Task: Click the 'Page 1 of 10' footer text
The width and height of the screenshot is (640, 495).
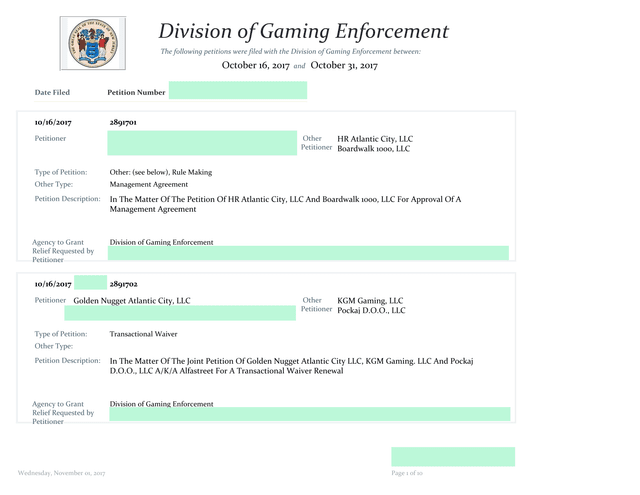Action: coord(407,473)
